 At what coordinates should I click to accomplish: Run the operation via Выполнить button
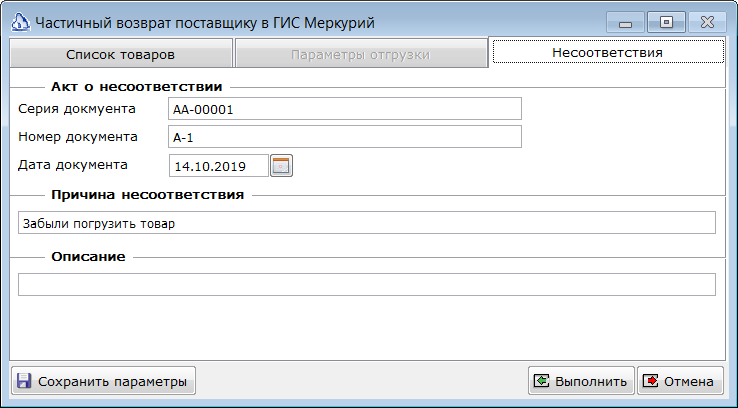coord(581,381)
